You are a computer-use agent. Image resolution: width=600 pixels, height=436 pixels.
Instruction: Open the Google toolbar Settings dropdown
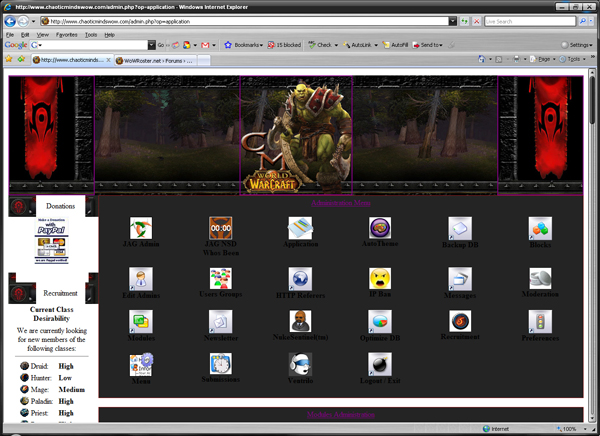577,45
